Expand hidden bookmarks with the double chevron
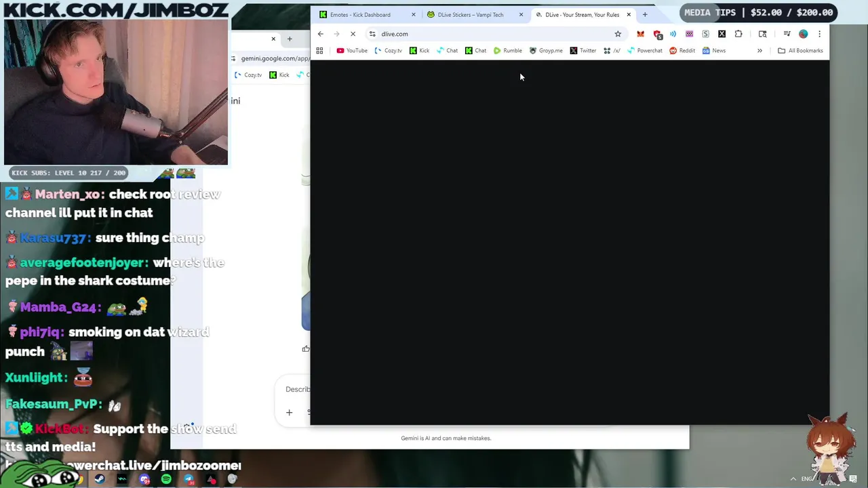Image resolution: width=868 pixels, height=488 pixels. click(759, 51)
